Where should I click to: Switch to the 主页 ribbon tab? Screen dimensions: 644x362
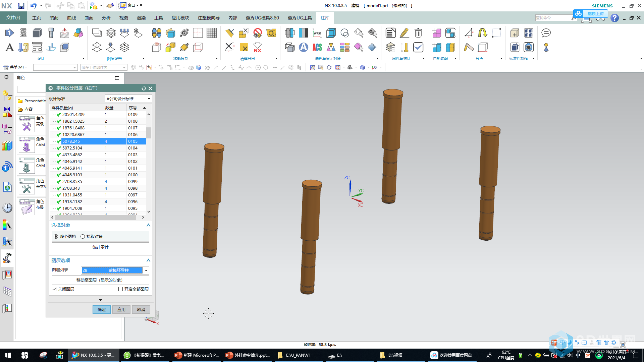[36, 18]
